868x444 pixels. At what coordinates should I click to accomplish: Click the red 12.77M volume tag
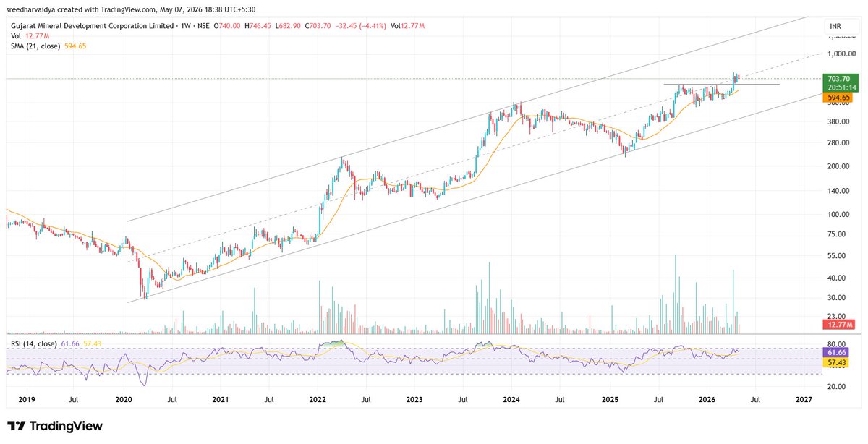coord(841,325)
